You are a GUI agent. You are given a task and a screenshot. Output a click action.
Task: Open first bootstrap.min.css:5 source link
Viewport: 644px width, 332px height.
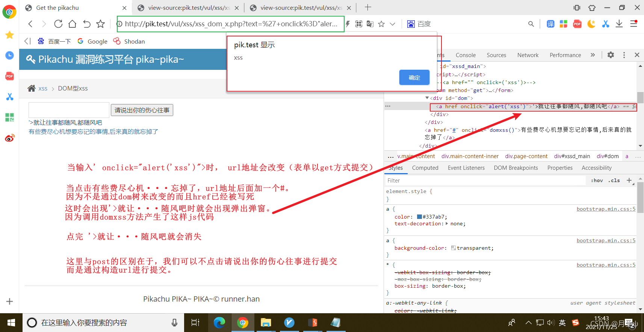click(606, 209)
